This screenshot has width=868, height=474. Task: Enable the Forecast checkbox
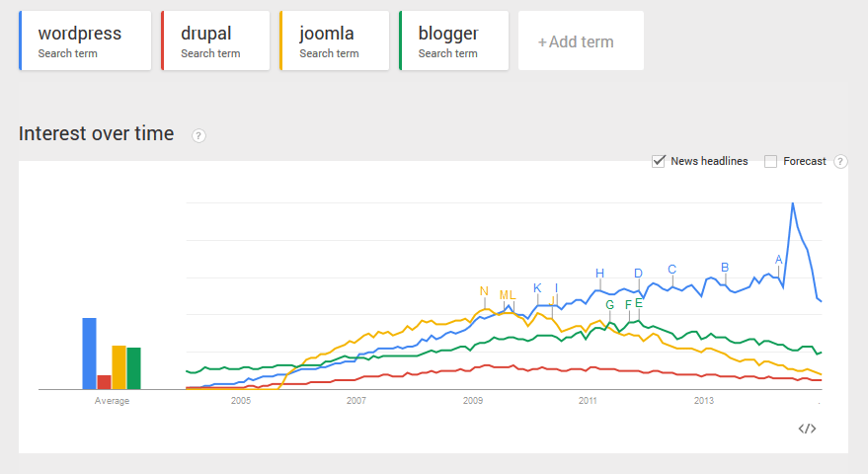pyautogui.click(x=770, y=161)
